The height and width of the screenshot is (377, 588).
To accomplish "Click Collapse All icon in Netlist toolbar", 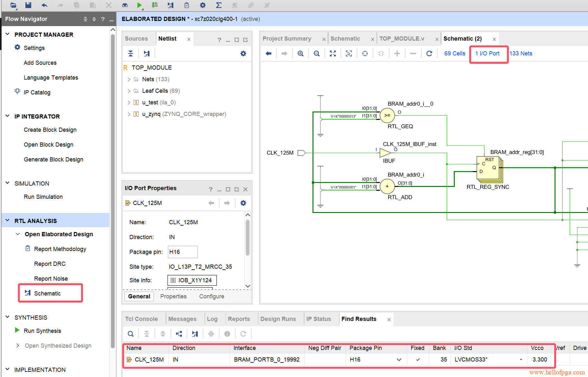I will click(131, 53).
